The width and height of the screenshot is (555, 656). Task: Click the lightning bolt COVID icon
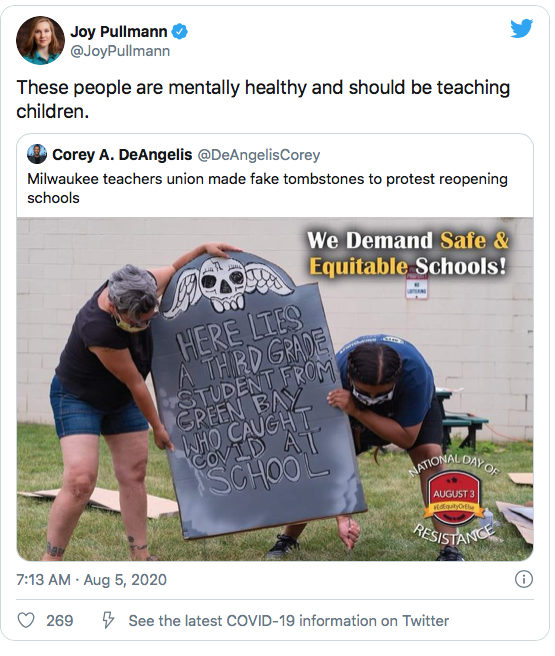pos(108,620)
